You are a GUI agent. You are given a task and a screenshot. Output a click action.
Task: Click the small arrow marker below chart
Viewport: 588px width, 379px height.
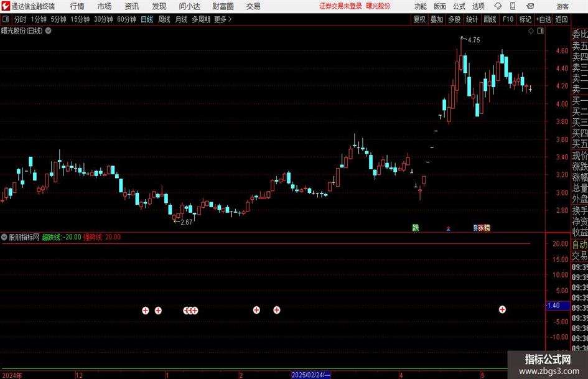tap(448, 228)
